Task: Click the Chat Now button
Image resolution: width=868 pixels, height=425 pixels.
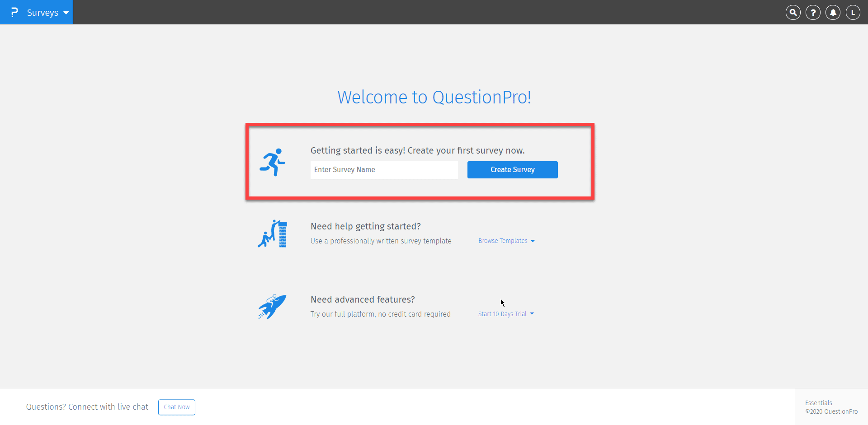Action: [x=177, y=407]
